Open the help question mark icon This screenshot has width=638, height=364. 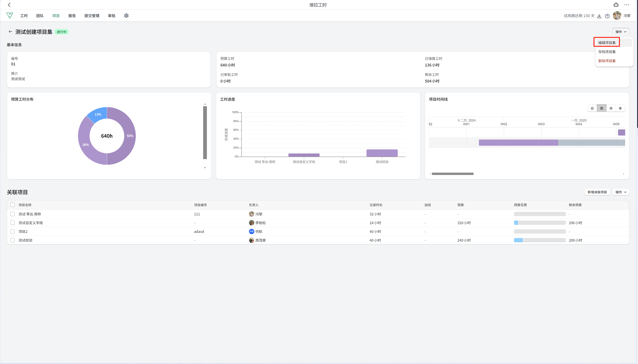(607, 16)
